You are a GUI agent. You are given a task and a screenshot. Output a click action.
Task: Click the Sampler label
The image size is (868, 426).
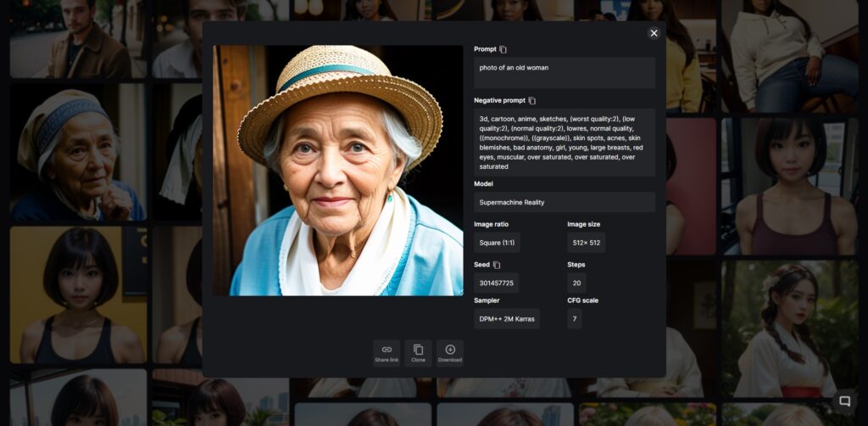487,300
